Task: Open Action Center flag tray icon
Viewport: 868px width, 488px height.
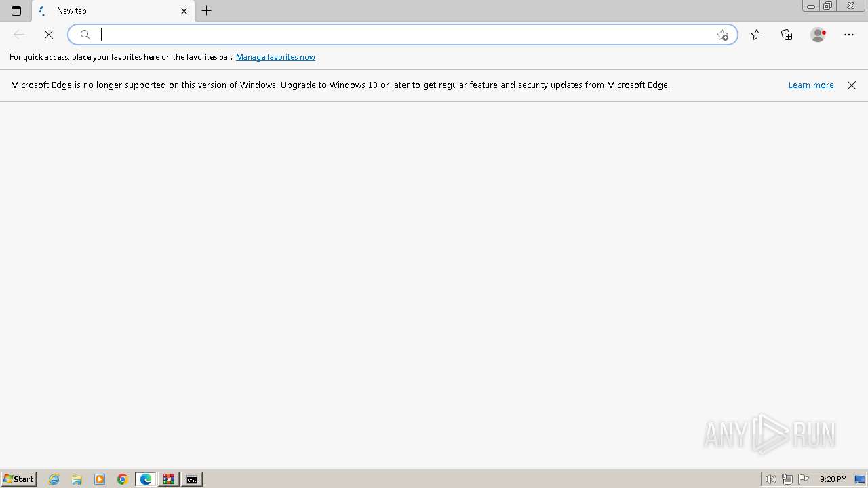Action: click(x=804, y=479)
